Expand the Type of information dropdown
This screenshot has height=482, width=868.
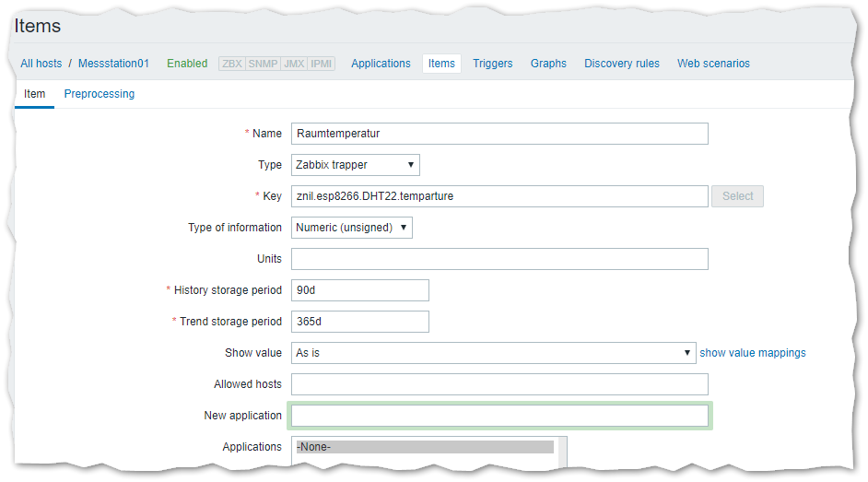351,228
